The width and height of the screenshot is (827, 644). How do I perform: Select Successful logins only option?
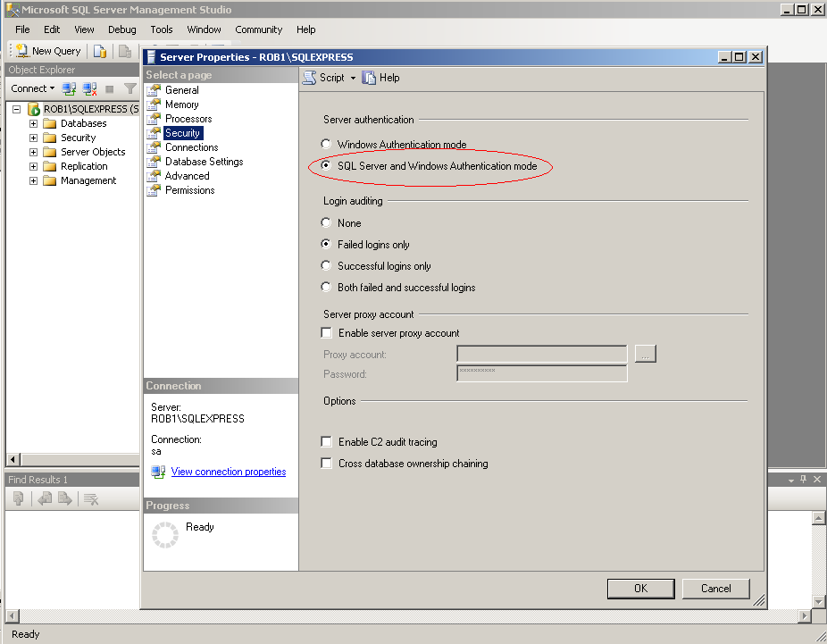coord(326,265)
